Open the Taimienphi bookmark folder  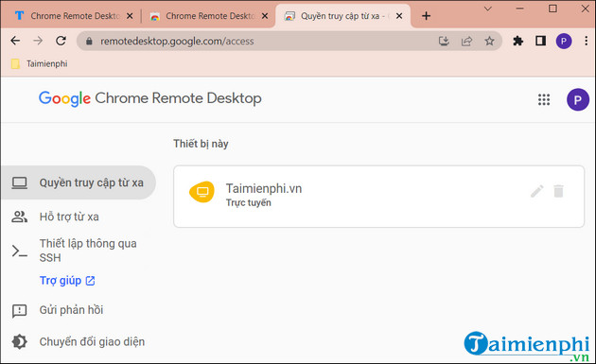[40, 63]
